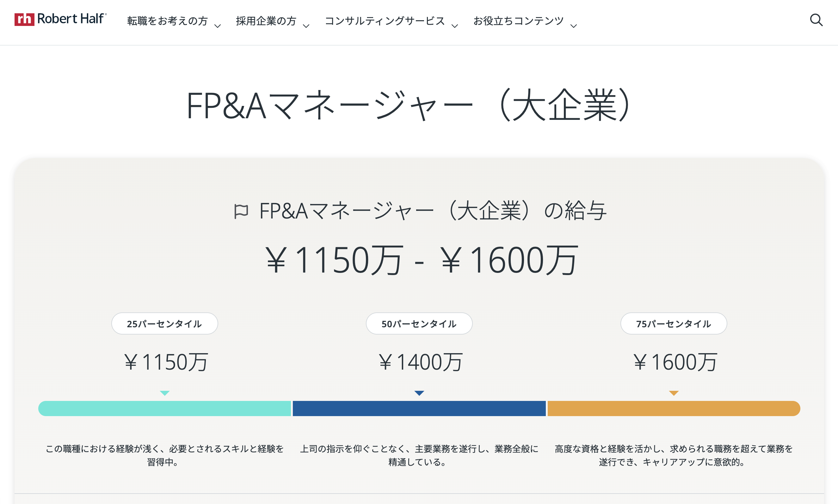Screen dimensions: 838x504
Task: Click the Robert Half logo
Action: 60,19
